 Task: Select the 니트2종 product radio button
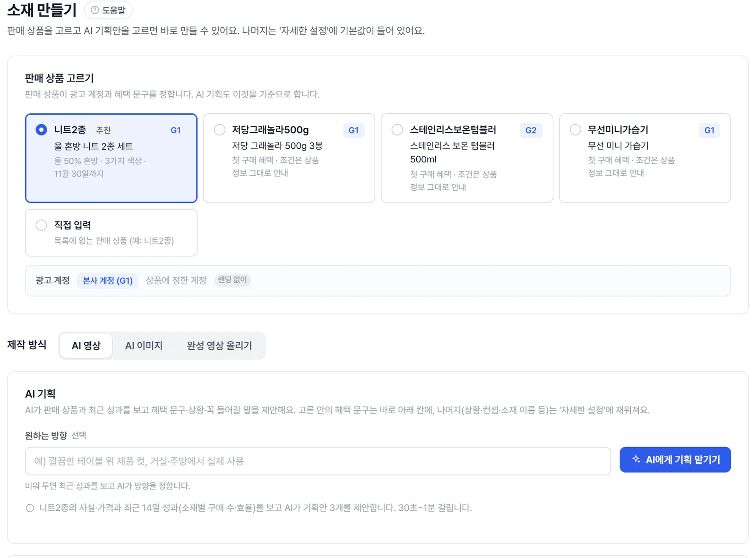point(42,129)
